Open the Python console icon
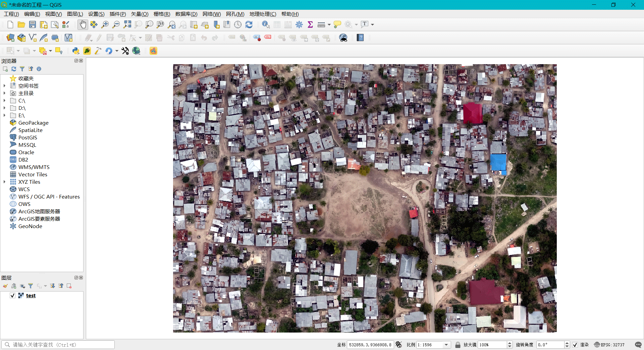This screenshot has width=644, height=350. pyautogui.click(x=76, y=51)
